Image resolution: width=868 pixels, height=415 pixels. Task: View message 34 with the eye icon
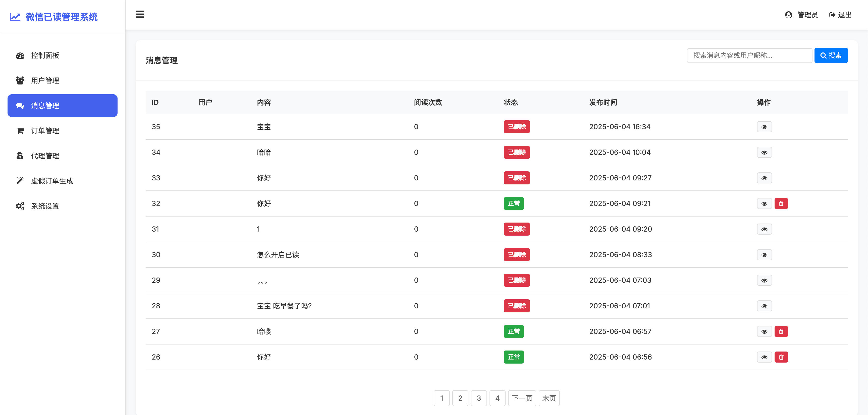coord(764,153)
